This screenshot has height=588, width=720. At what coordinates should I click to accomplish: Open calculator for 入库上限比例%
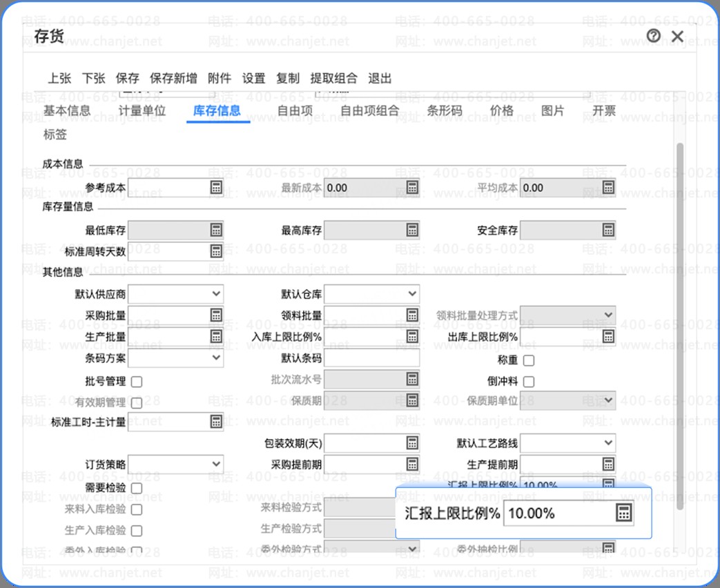(x=412, y=336)
